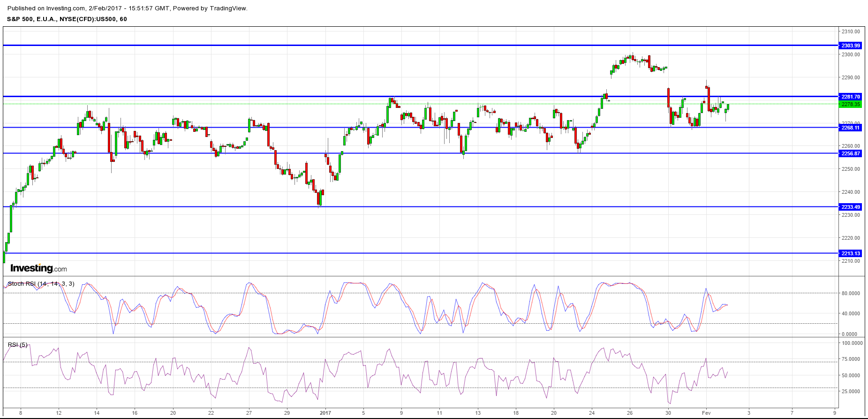Click the 2310.00 price scale label
This screenshot has height=419, width=868.
click(x=851, y=31)
